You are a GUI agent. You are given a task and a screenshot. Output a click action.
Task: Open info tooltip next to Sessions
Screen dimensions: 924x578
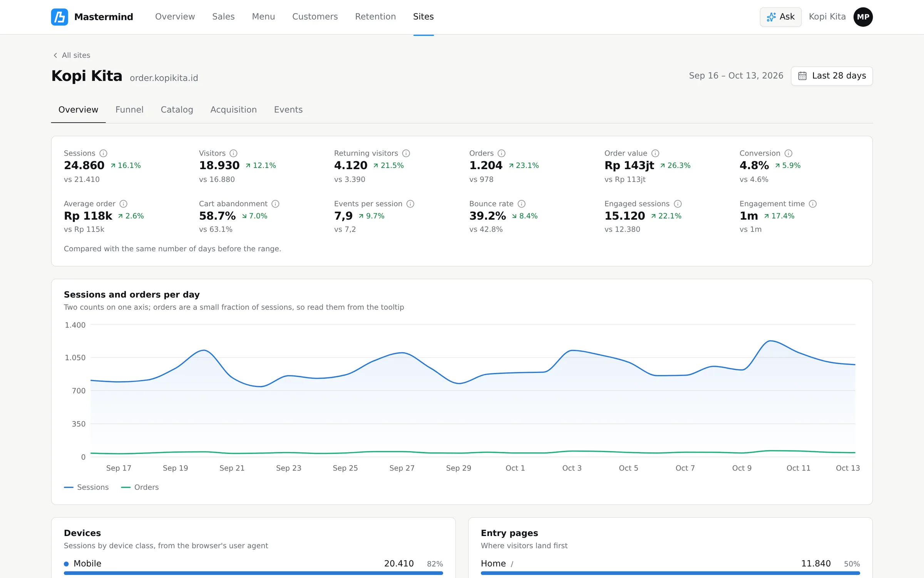point(103,153)
